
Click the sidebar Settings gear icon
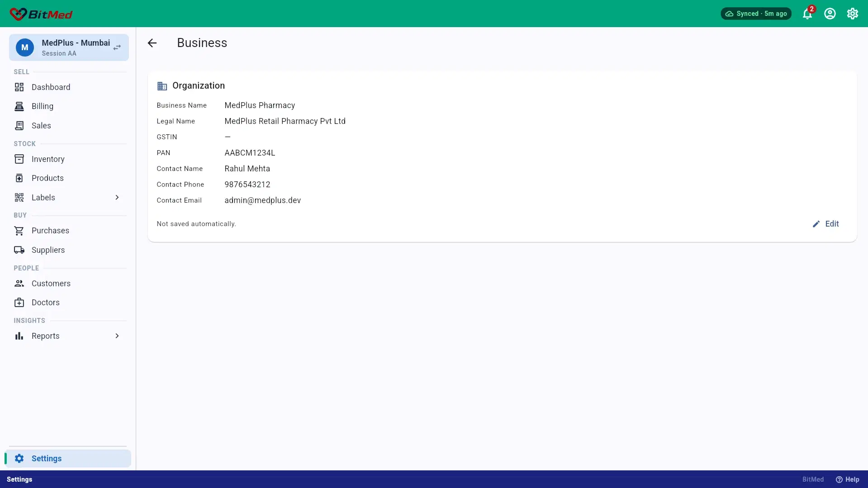click(x=19, y=459)
